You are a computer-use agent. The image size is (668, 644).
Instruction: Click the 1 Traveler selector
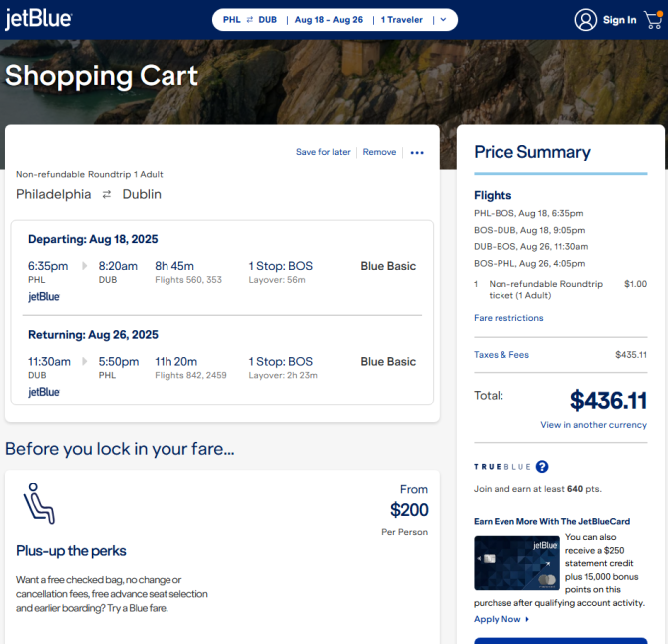(402, 20)
